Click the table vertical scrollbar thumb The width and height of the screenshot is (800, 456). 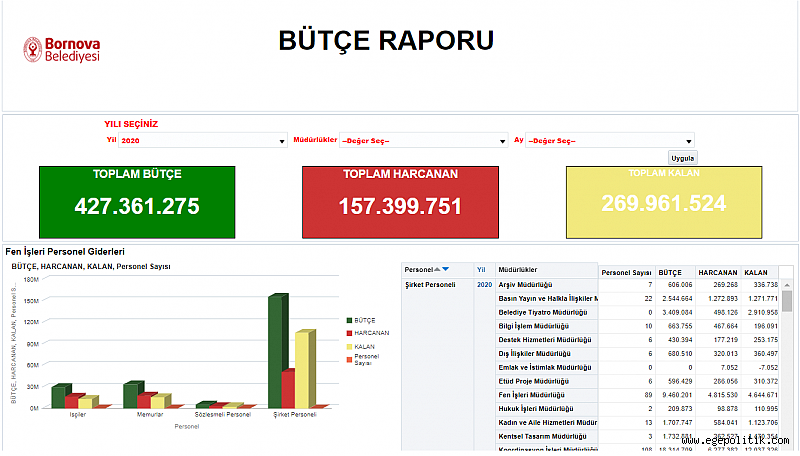(787, 301)
